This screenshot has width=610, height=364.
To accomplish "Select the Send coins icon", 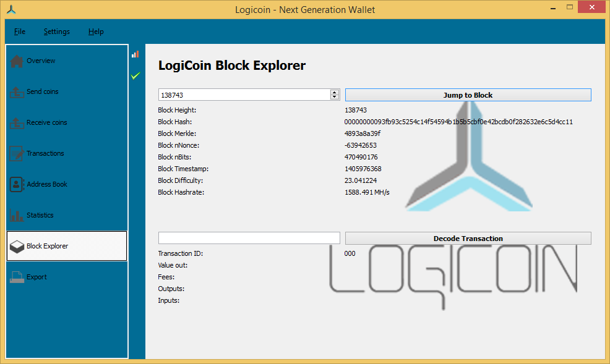I will [x=17, y=92].
